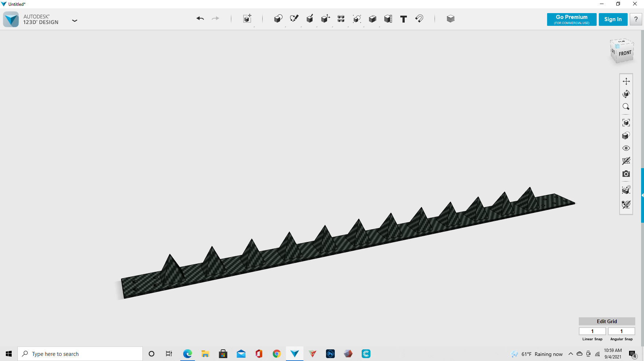This screenshot has height=361, width=644.
Task: Toggle shaded material view in the sidebar
Action: tap(626, 135)
